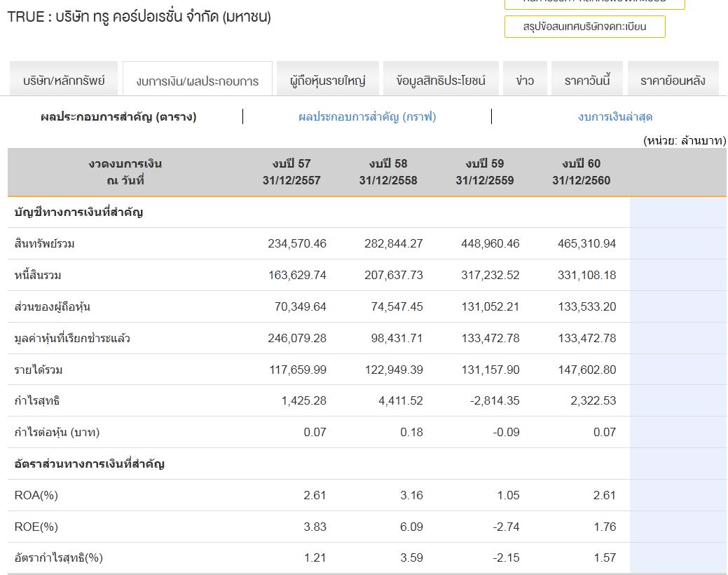Image resolution: width=728 pixels, height=575 pixels.
Task: View งบการเงินล่าสุด link
Action: point(615,116)
